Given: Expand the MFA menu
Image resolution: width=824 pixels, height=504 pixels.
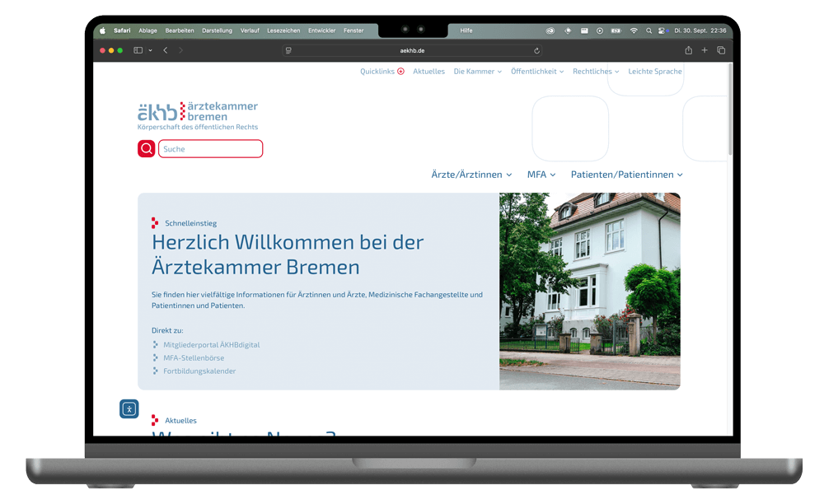Looking at the screenshot, I should pyautogui.click(x=541, y=175).
